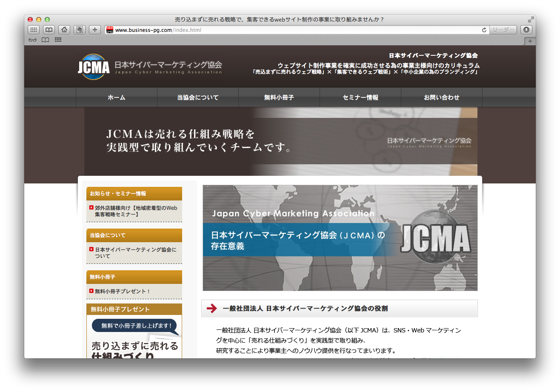560x392 pixels.
Task: Click the window title 売り込まずに売れる戦略で
Action: 280,20
